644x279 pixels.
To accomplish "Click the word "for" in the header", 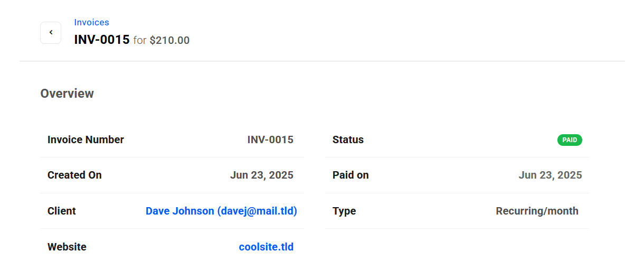I will click(140, 40).
